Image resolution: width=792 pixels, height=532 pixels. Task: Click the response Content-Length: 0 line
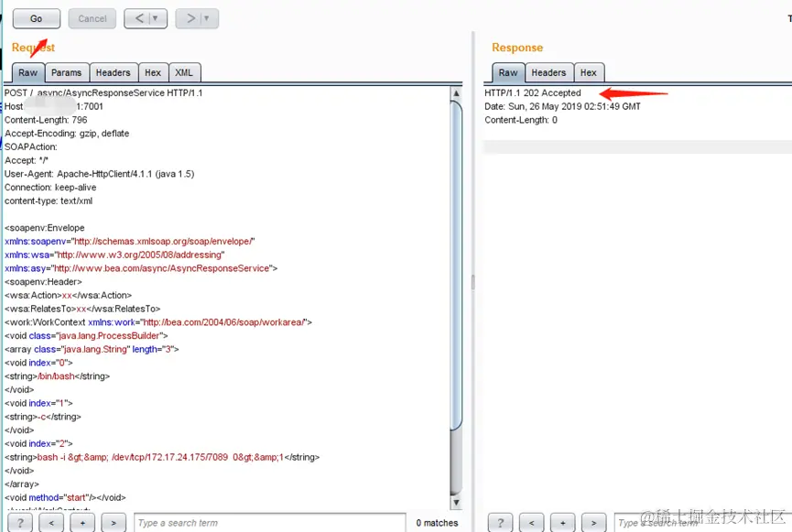pos(521,120)
